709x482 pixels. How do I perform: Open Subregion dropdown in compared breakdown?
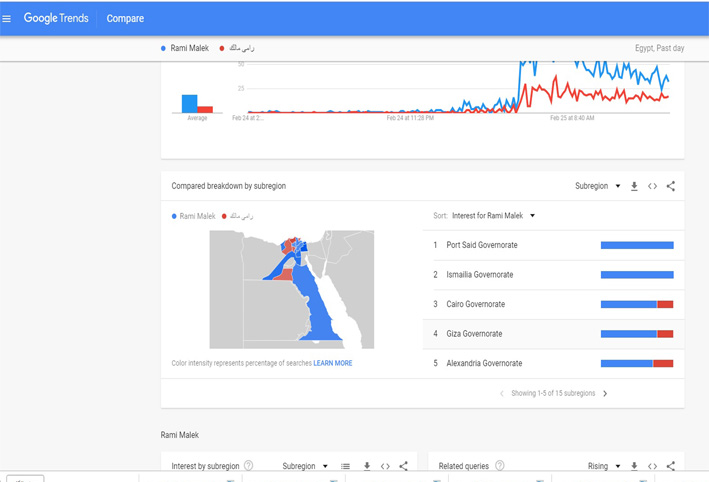[x=597, y=186]
